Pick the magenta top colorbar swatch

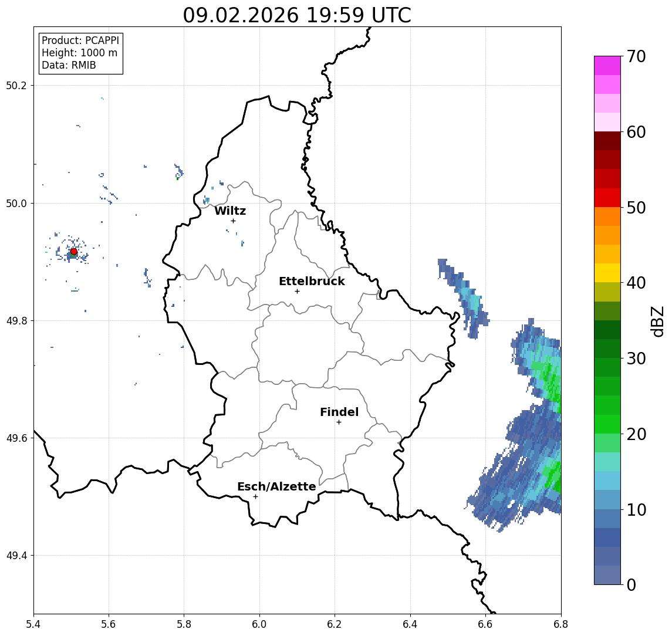tap(607, 66)
